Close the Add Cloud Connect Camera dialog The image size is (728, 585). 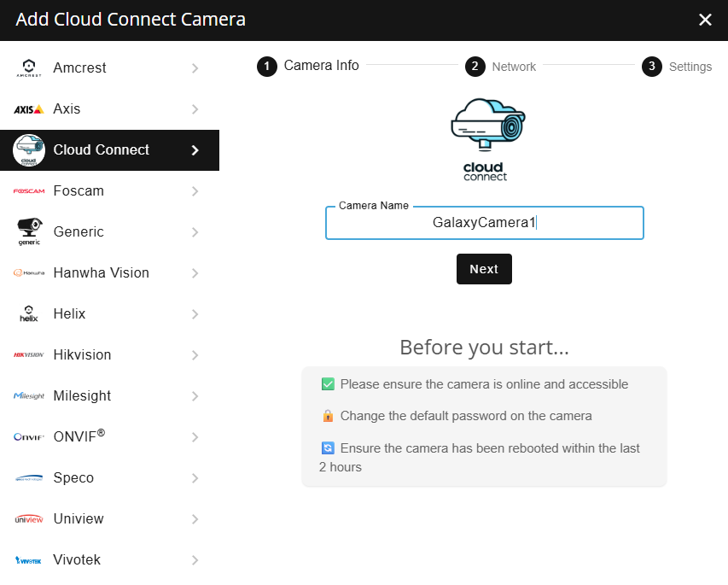point(705,20)
